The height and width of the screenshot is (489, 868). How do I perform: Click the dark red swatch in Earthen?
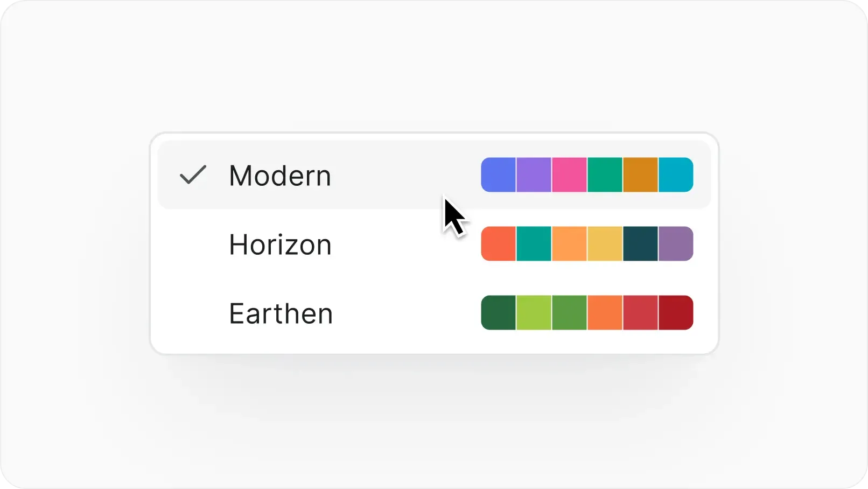tap(676, 313)
